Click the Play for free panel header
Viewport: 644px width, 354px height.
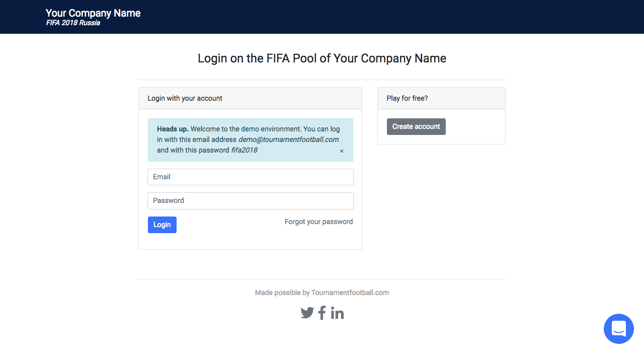[x=407, y=98]
